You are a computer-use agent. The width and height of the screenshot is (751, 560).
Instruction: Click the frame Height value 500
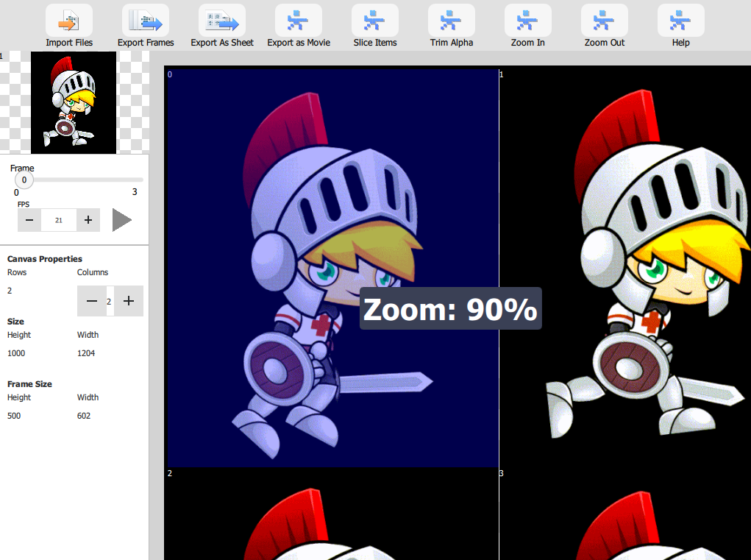(14, 416)
